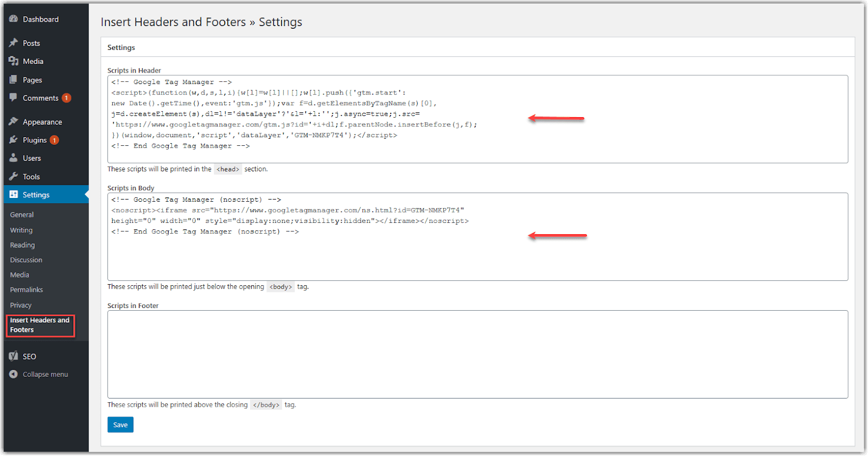Save the header and footer scripts
The image size is (868, 456).
120,425
